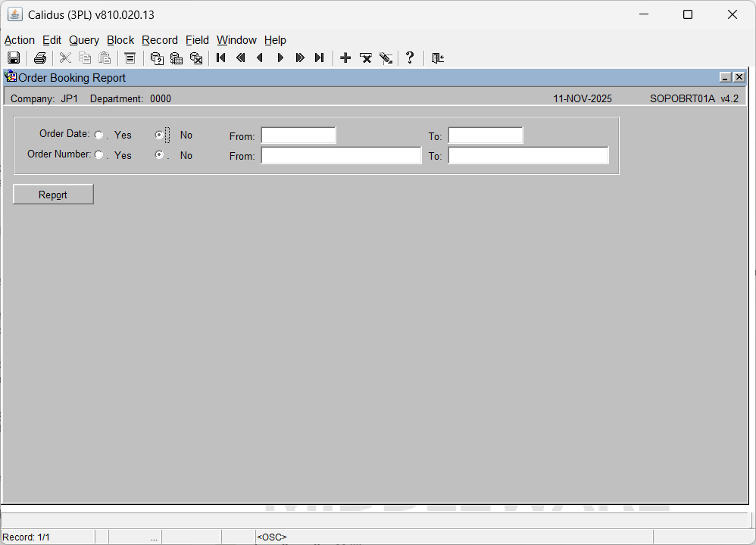
Task: Select Yes for Order Date
Action: tap(99, 135)
